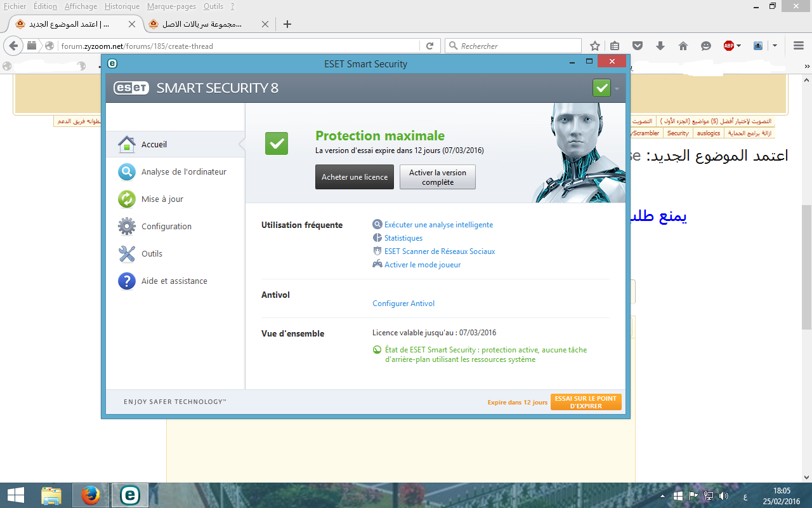Image resolution: width=812 pixels, height=508 pixels.
Task: Click the site identity globe in address bar
Action: pyautogui.click(x=49, y=46)
